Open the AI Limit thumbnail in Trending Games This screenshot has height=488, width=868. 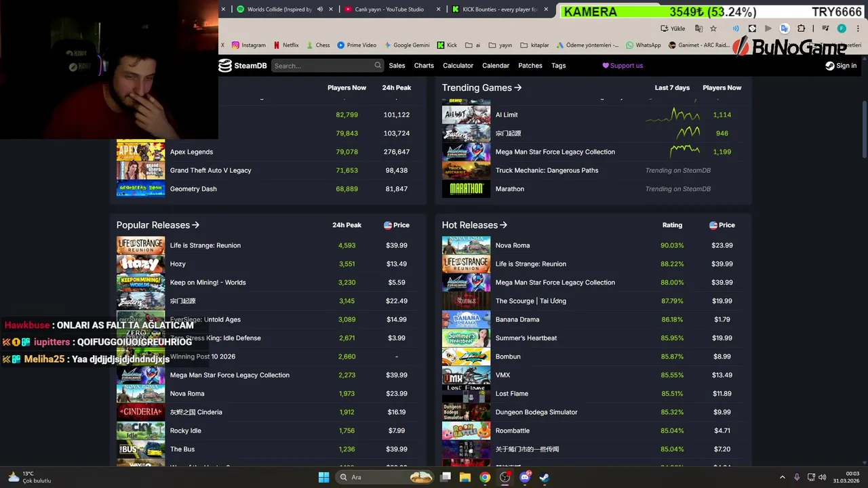click(x=466, y=115)
